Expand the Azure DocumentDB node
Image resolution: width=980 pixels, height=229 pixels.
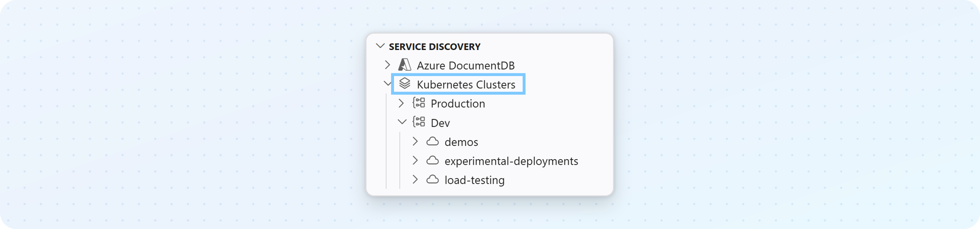click(387, 65)
